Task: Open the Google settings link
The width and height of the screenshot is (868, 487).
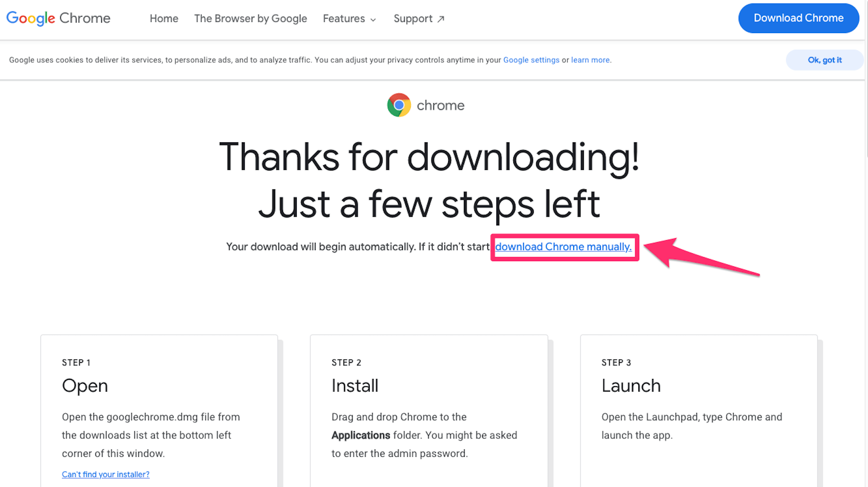Action: point(531,60)
